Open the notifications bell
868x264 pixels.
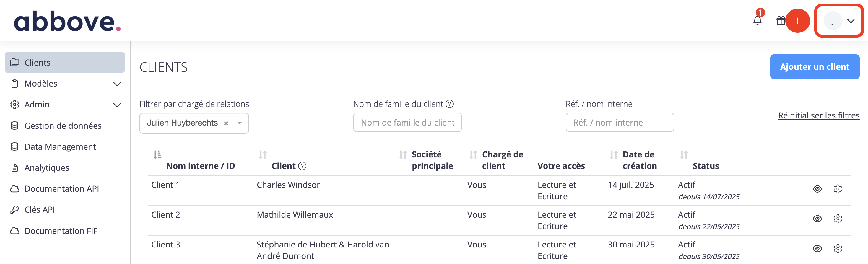coord(757,21)
